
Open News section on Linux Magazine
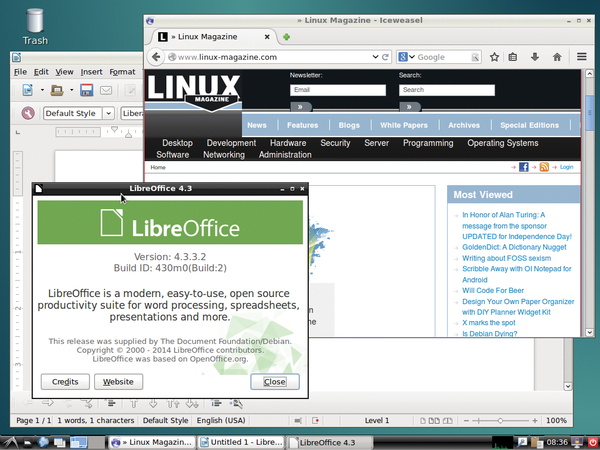coord(257,125)
